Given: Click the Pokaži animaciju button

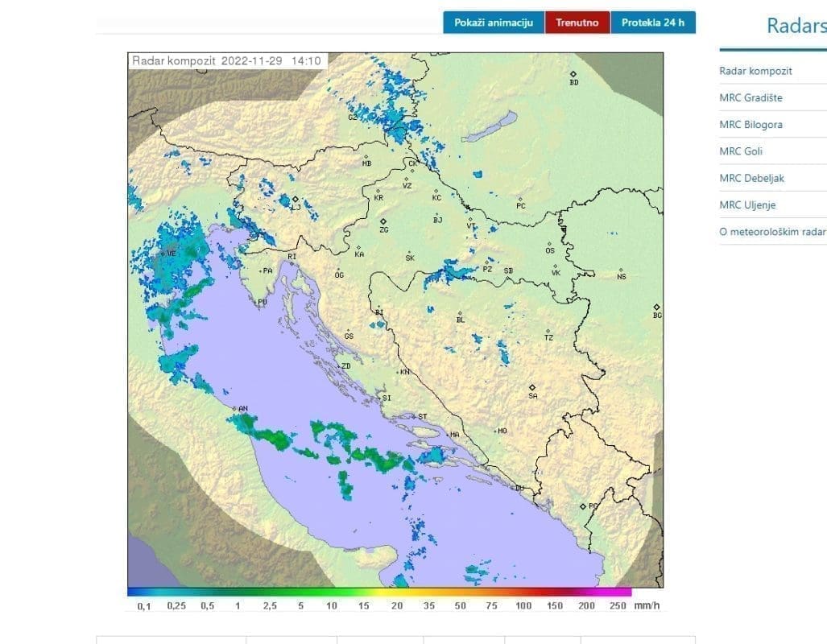Looking at the screenshot, I should pyautogui.click(x=494, y=23).
